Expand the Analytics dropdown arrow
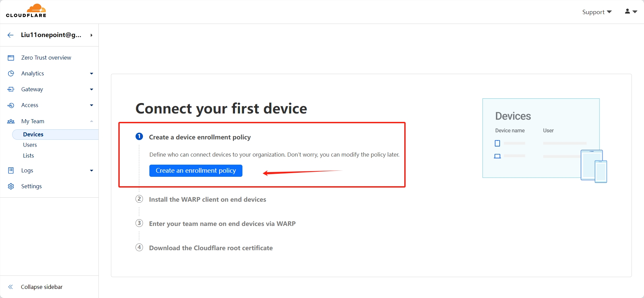The height and width of the screenshot is (298, 644). [91, 73]
